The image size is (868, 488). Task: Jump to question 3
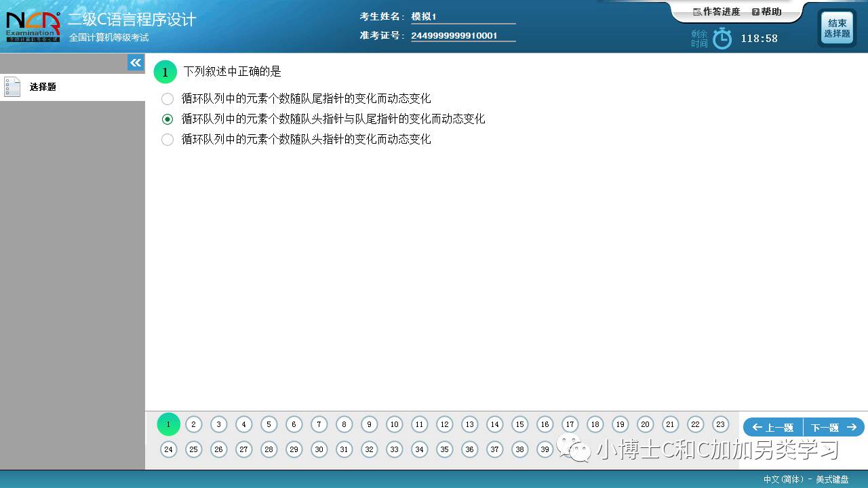[x=218, y=424]
